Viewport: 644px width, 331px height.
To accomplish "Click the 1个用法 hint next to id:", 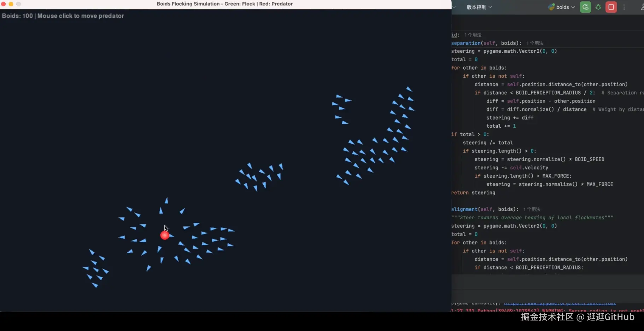I will click(473, 35).
